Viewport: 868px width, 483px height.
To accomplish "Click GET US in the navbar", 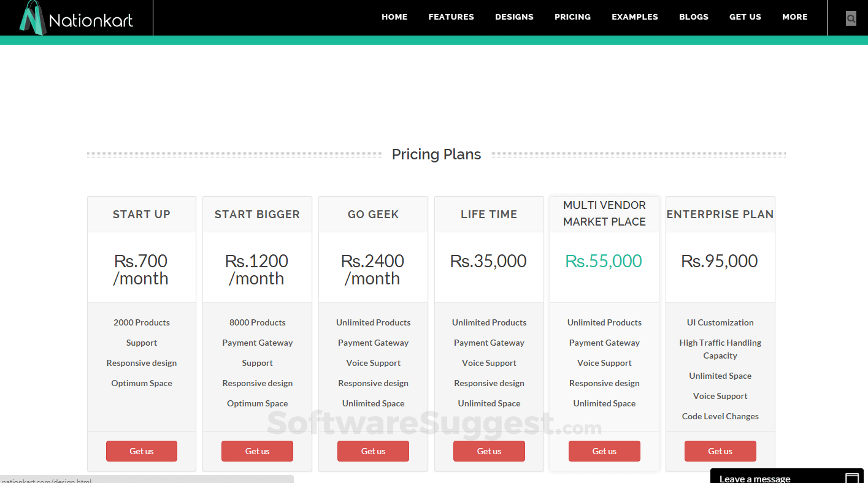I will (745, 17).
